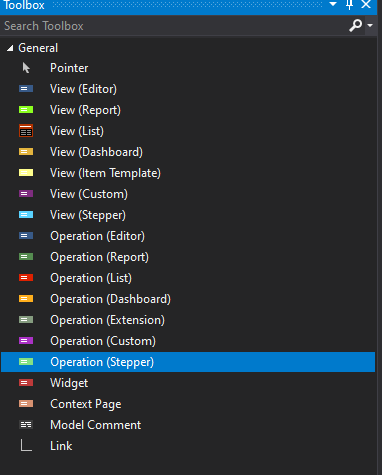Select the Pointer tool icon

click(26, 68)
